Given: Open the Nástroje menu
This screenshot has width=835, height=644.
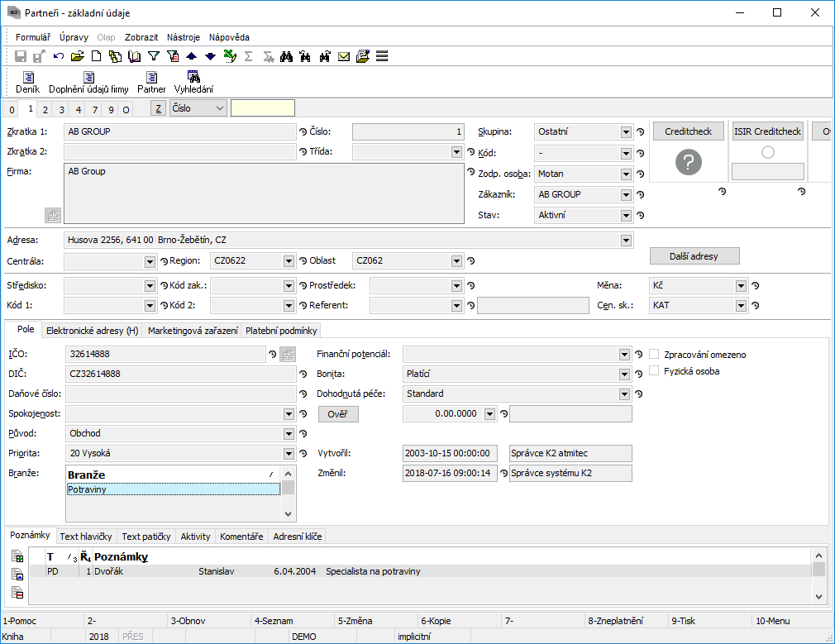Looking at the screenshot, I should [x=183, y=37].
